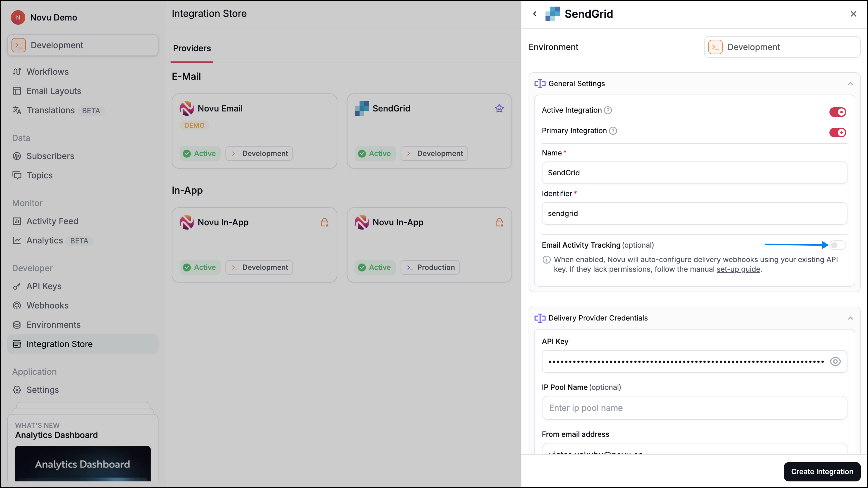Disable the Active Integration toggle
868x488 pixels.
coord(838,112)
